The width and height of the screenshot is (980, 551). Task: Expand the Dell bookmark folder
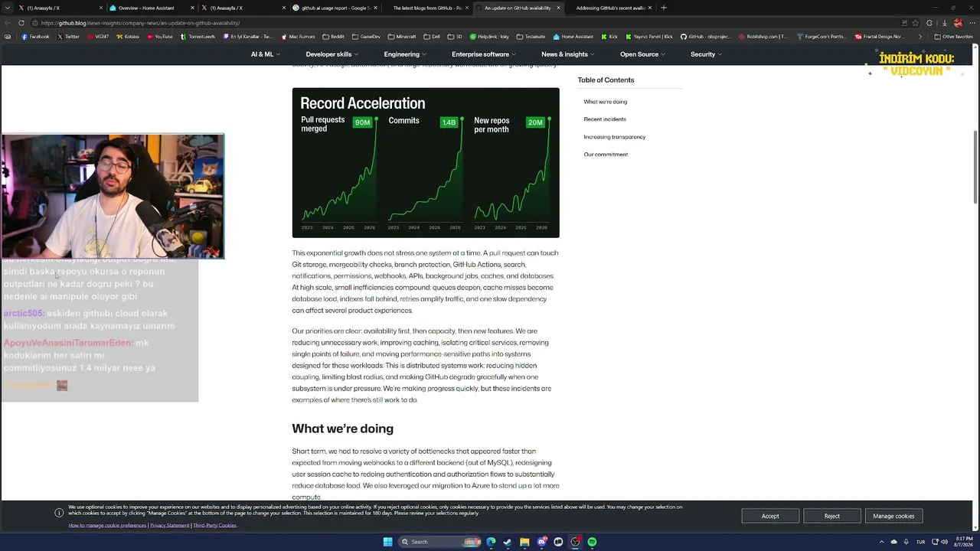pyautogui.click(x=432, y=37)
